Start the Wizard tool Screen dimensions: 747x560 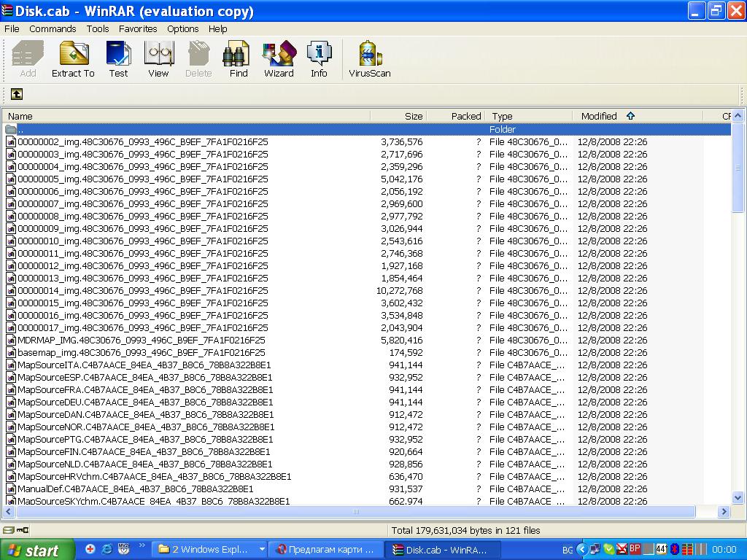tap(279, 59)
